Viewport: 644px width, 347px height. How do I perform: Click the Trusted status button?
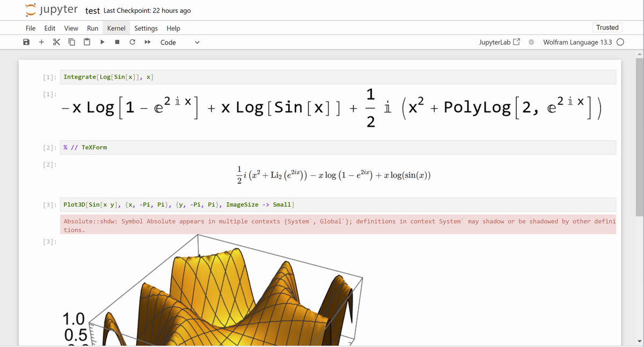click(x=607, y=27)
